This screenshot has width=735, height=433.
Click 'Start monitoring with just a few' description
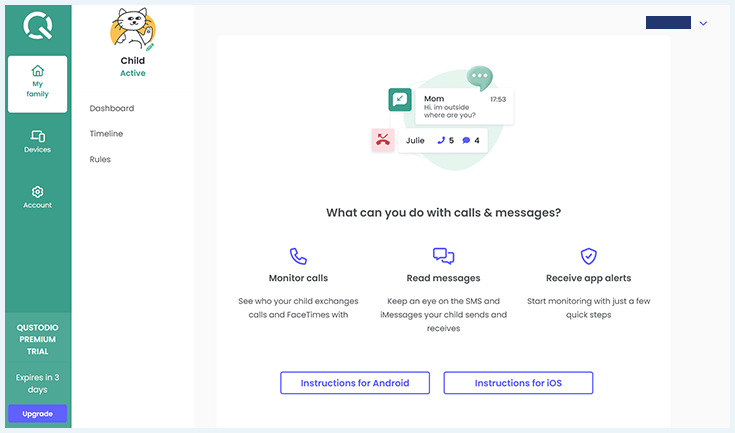[x=589, y=308]
